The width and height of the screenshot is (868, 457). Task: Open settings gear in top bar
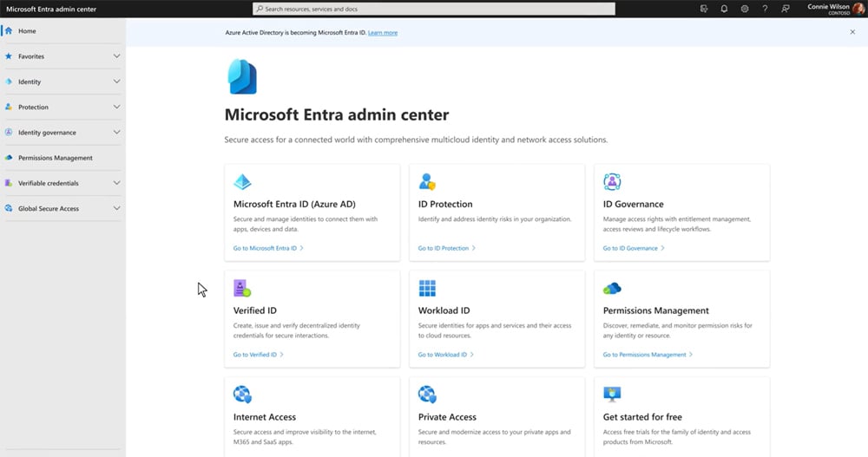pyautogui.click(x=744, y=9)
